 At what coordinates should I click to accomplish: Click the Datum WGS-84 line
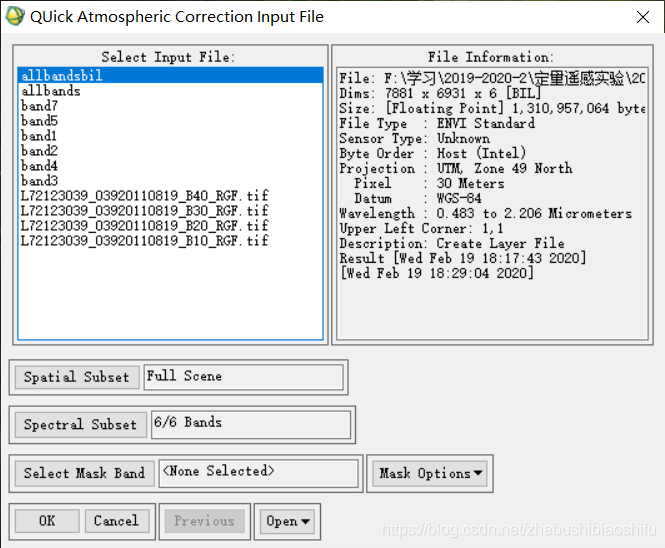click(x=417, y=199)
